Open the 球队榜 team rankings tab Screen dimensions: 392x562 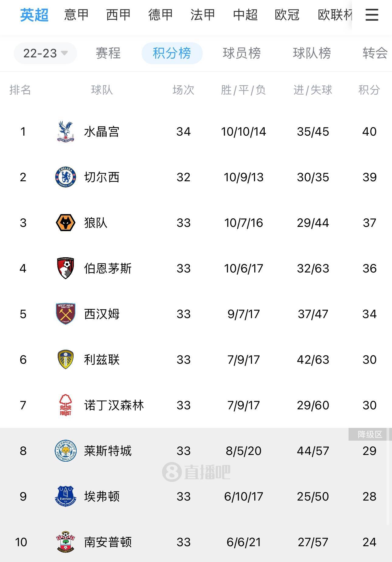point(312,53)
